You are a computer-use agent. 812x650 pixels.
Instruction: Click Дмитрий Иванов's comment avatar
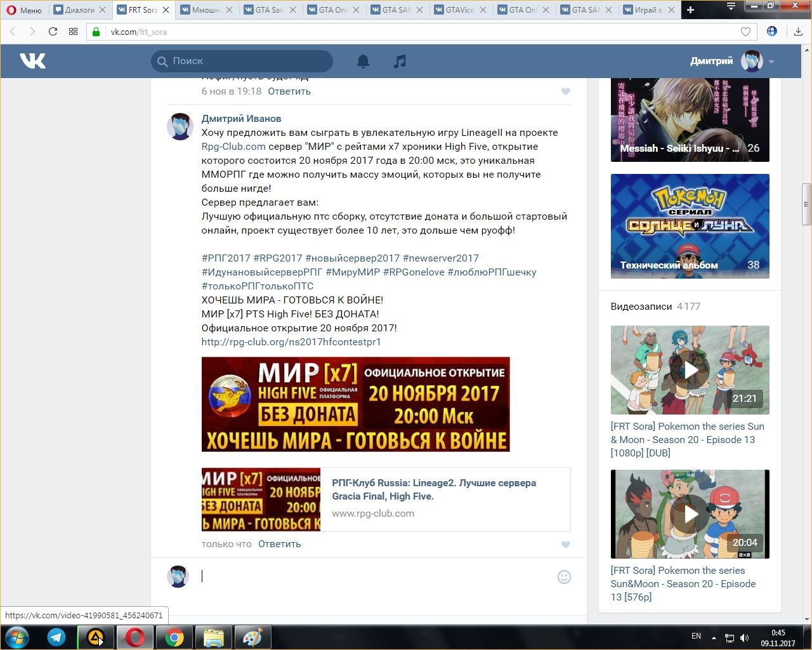coord(180,126)
